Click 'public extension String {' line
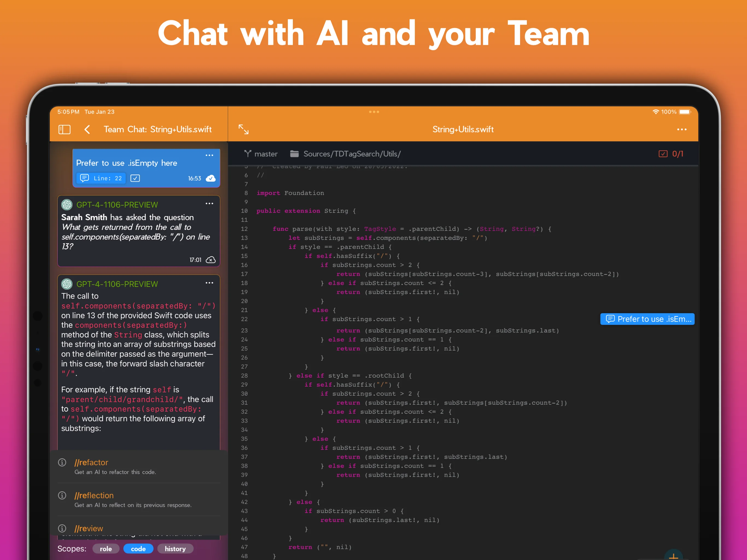The height and width of the screenshot is (560, 747). (x=306, y=211)
